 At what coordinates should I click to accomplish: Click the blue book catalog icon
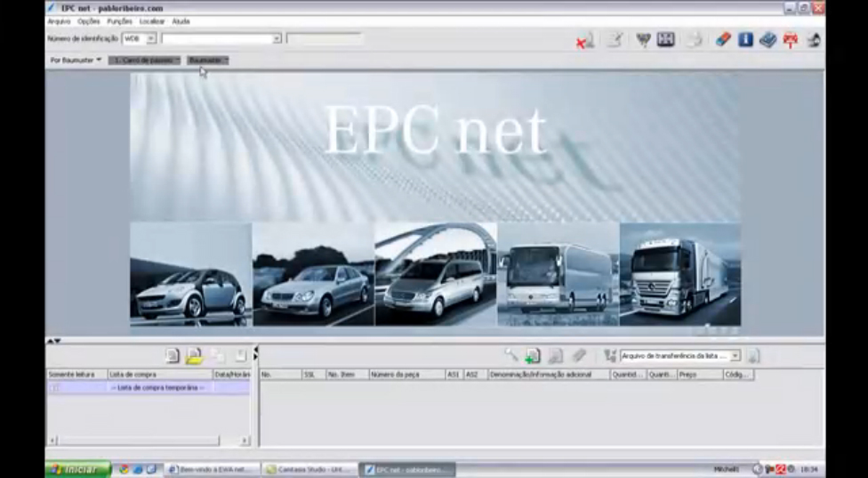click(768, 40)
